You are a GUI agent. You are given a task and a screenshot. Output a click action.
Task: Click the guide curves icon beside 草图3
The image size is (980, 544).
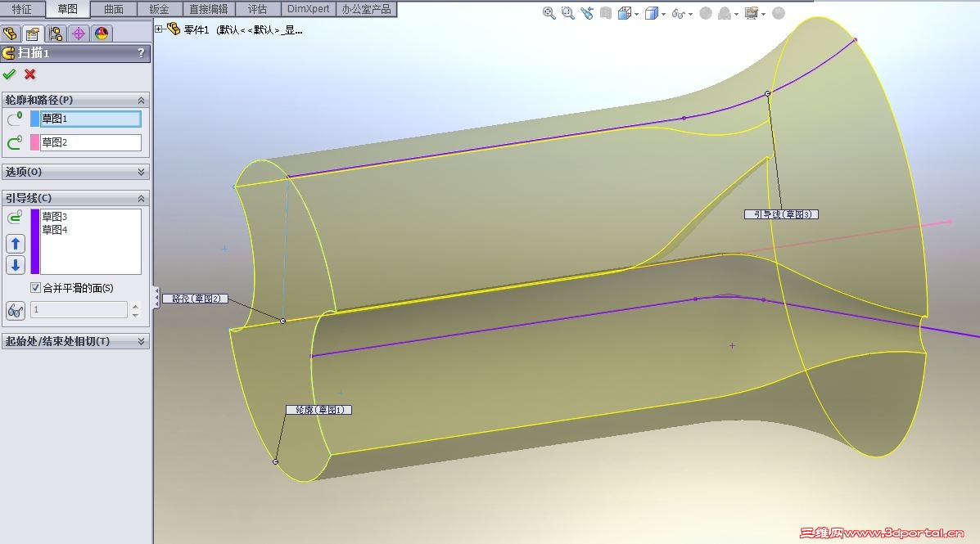(x=15, y=217)
